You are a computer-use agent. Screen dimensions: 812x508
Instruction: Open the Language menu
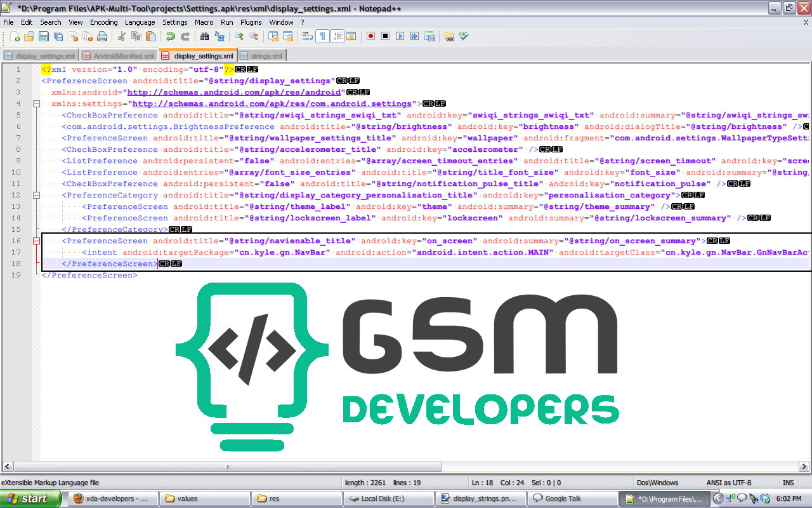click(x=140, y=22)
